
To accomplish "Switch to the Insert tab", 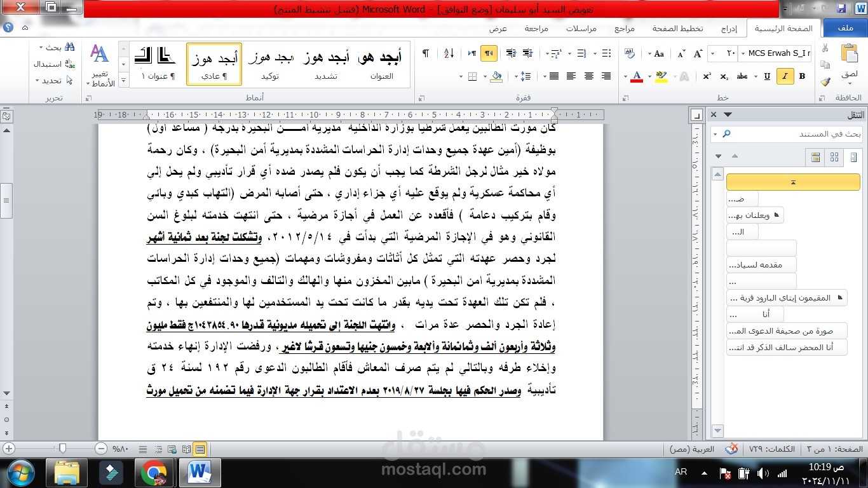I will (x=728, y=29).
